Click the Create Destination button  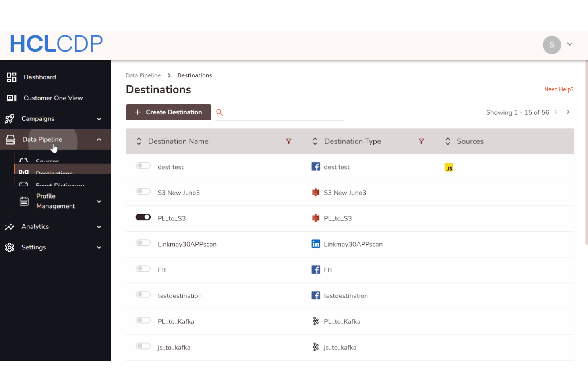168,112
